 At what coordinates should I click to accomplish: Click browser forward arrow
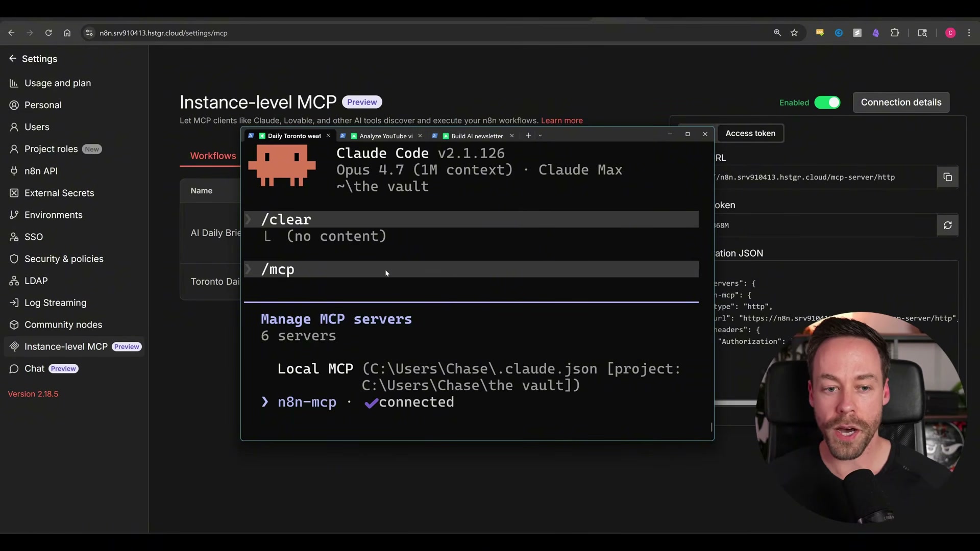pyautogui.click(x=30, y=33)
